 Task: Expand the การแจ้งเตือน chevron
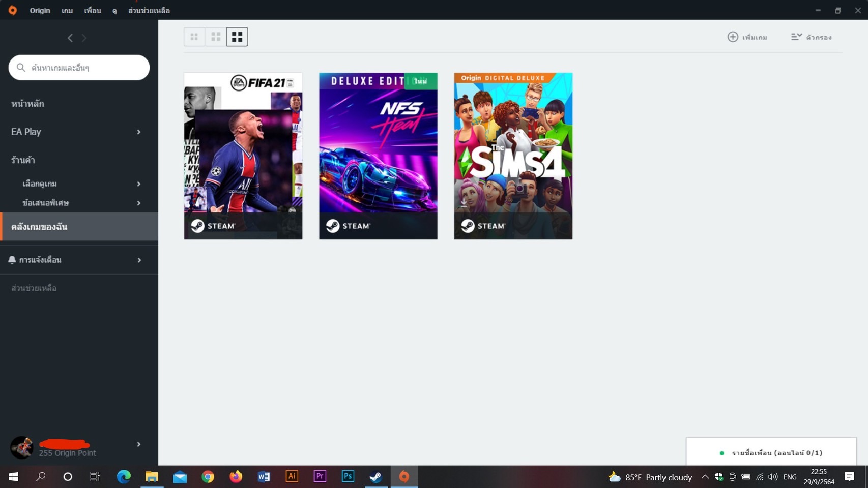tap(139, 260)
